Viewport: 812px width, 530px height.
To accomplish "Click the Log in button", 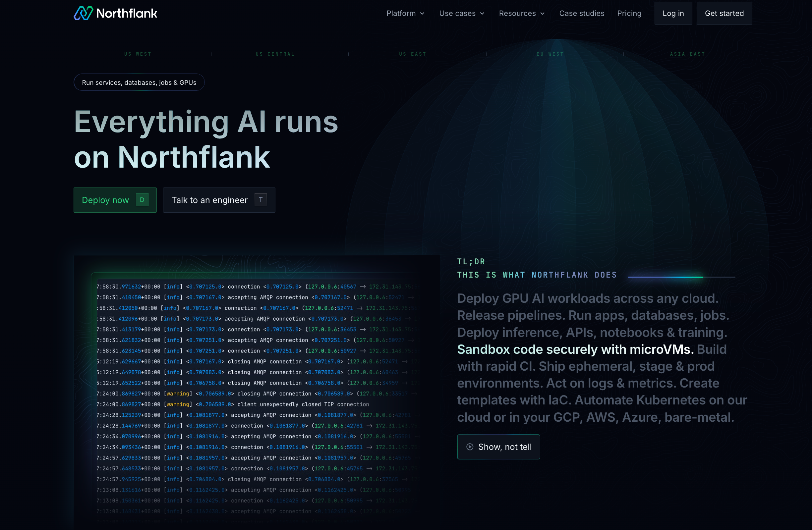I will tap(673, 13).
